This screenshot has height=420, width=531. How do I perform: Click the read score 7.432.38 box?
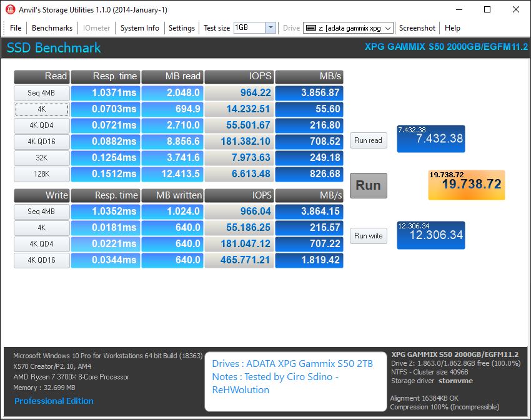[x=431, y=139]
